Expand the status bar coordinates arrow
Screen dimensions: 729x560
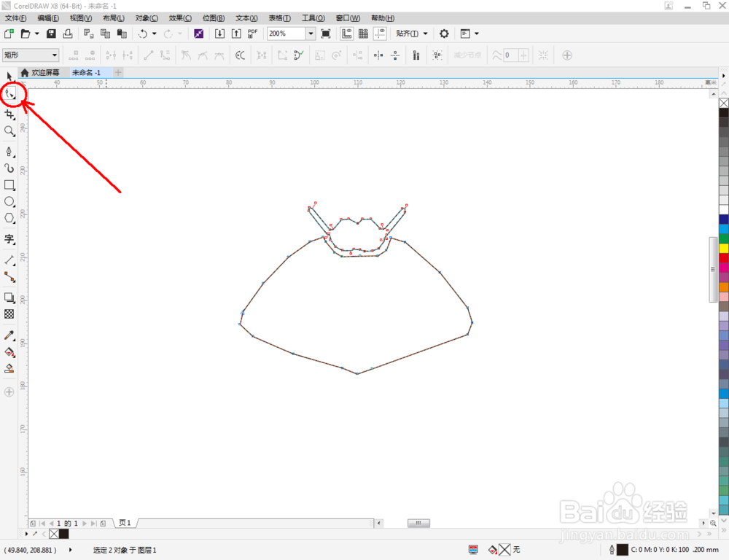pyautogui.click(x=70, y=550)
